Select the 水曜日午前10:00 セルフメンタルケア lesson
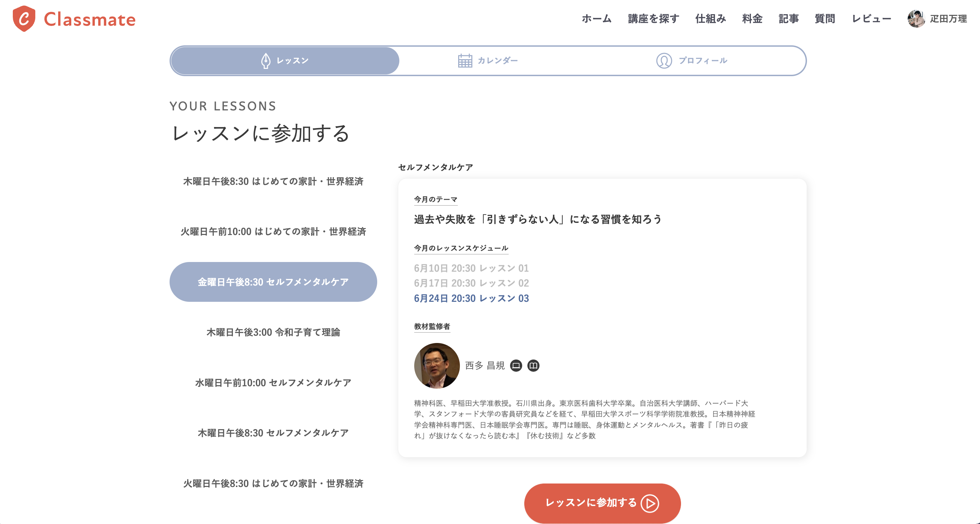This screenshot has height=524, width=980. coord(273,383)
